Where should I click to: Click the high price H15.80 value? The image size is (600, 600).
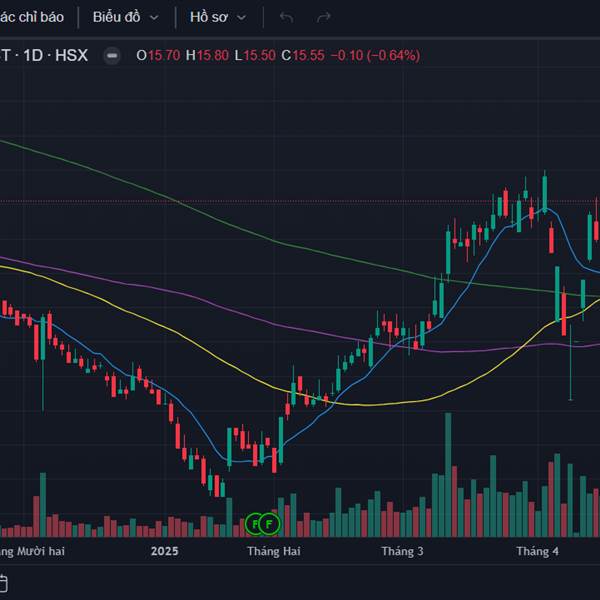coord(207,55)
